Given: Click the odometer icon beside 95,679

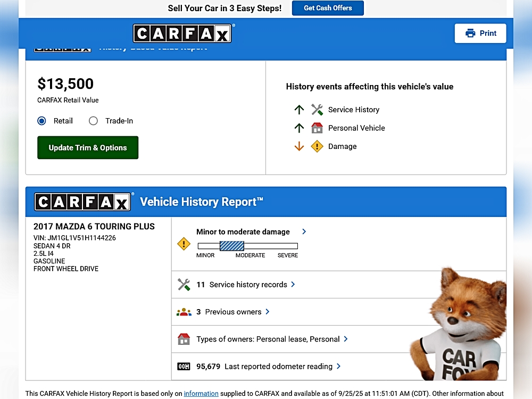Looking at the screenshot, I should (184, 367).
